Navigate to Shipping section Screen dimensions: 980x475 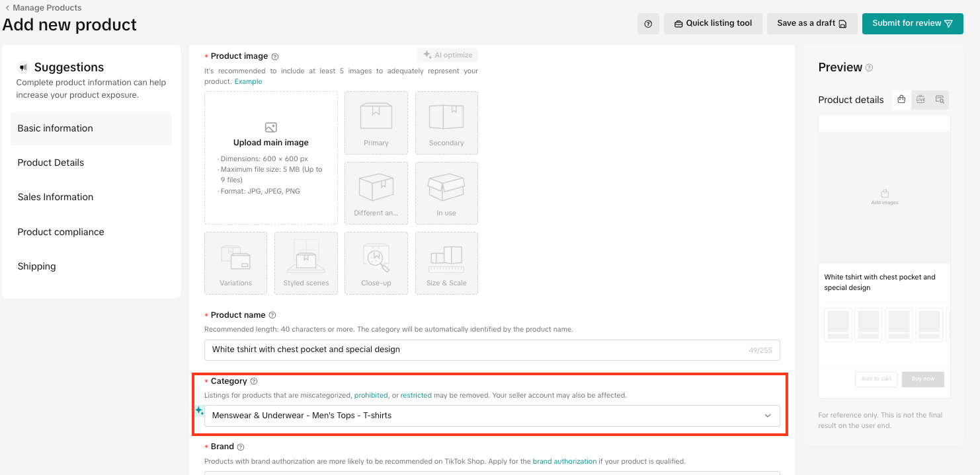pyautogui.click(x=37, y=266)
